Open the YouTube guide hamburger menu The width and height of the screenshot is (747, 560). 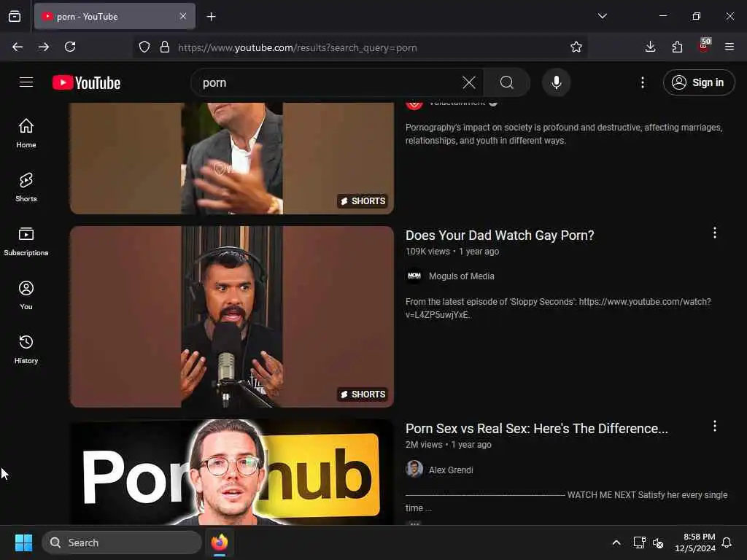pos(26,82)
